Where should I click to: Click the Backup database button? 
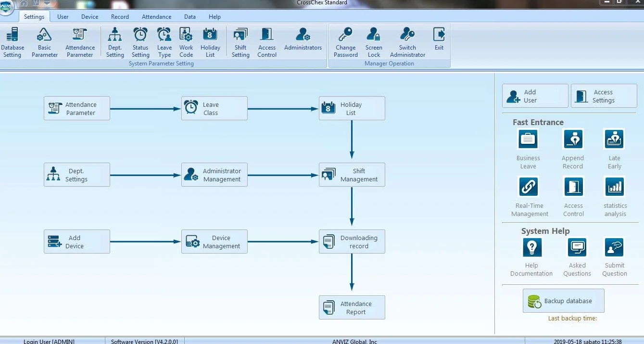click(x=563, y=301)
